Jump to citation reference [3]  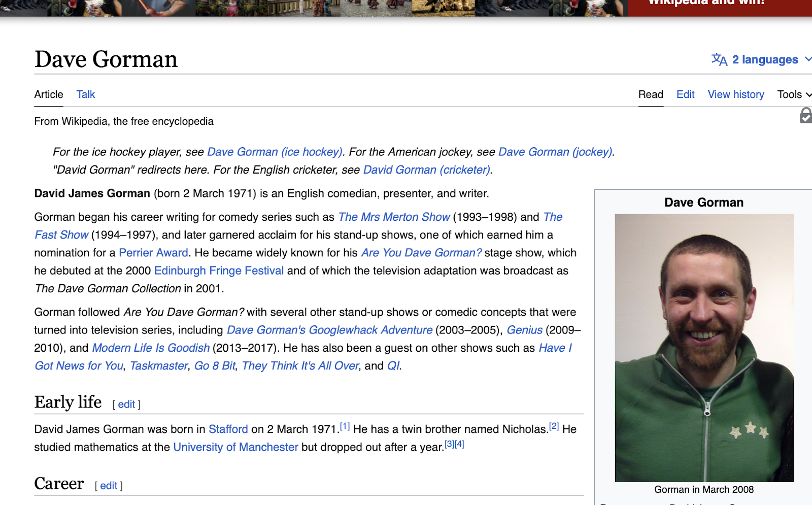click(x=449, y=444)
